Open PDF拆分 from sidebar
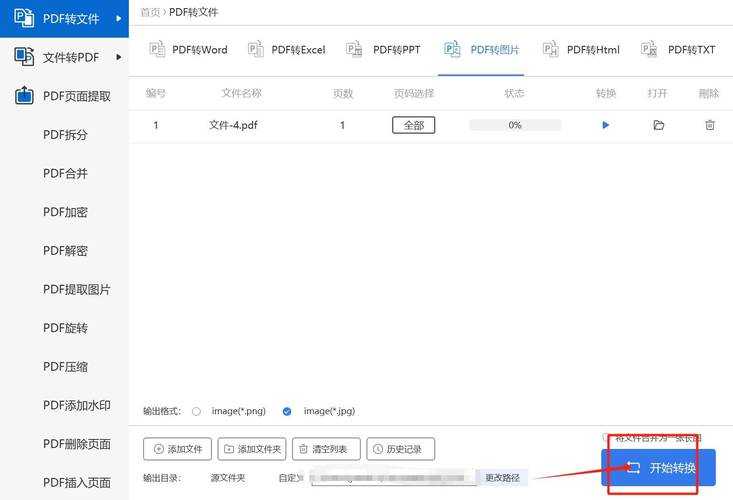The image size is (733, 500). pos(65,135)
